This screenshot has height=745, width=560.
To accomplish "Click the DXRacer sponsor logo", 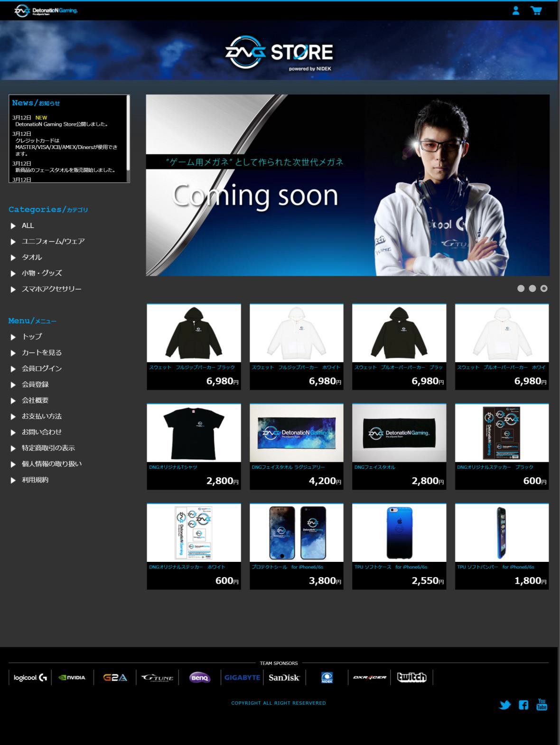I will [x=369, y=678].
